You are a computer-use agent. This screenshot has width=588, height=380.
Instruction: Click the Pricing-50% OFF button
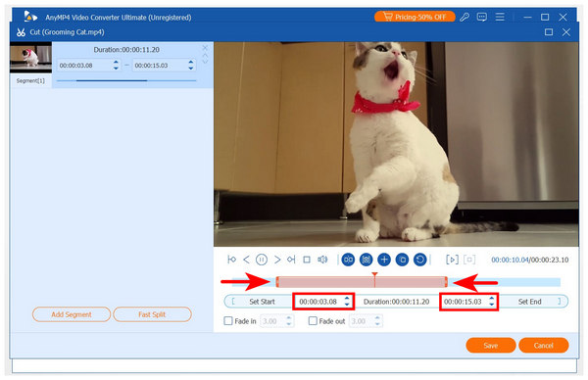pos(415,17)
